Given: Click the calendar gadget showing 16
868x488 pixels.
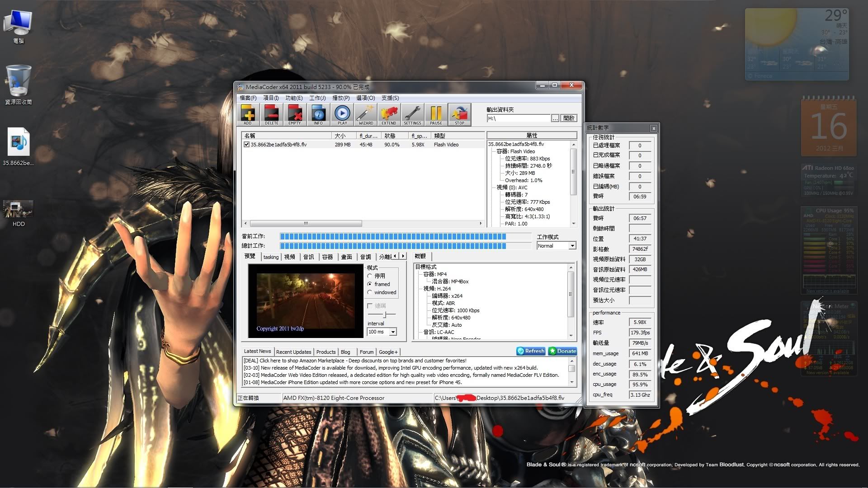Looking at the screenshot, I should click(x=828, y=126).
